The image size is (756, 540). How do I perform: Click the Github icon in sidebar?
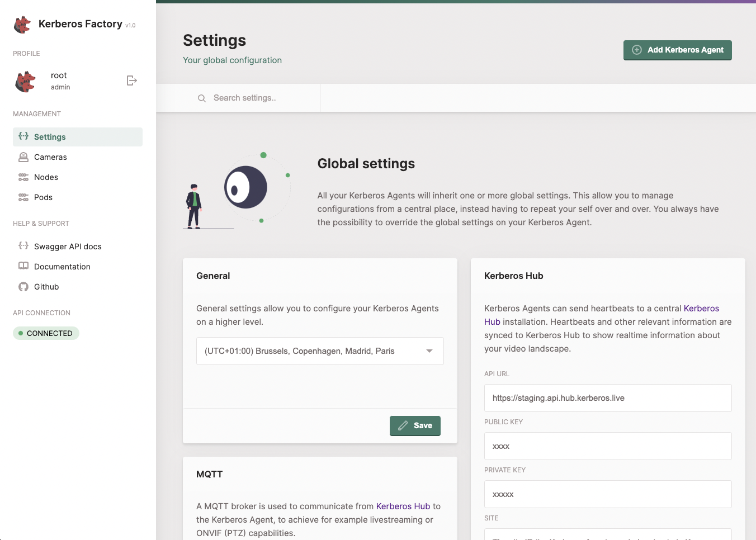click(x=23, y=287)
